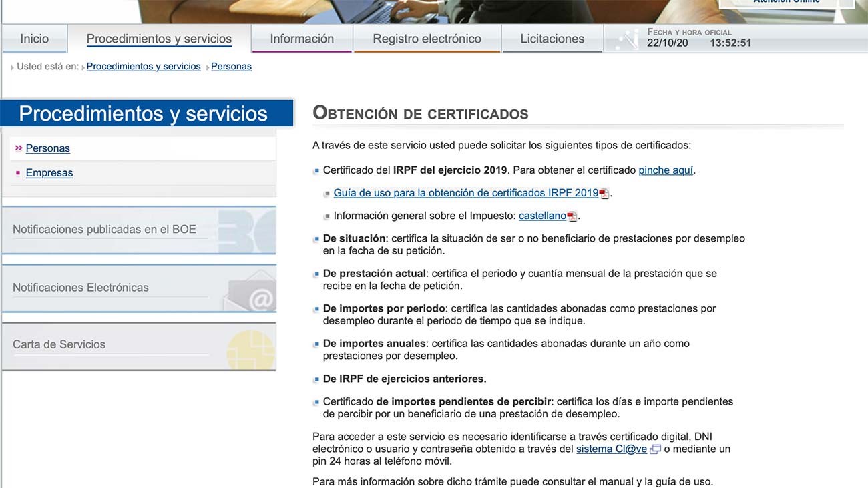The image size is (868, 488).
Task: Open the castellano tax information link
Action: (x=542, y=216)
